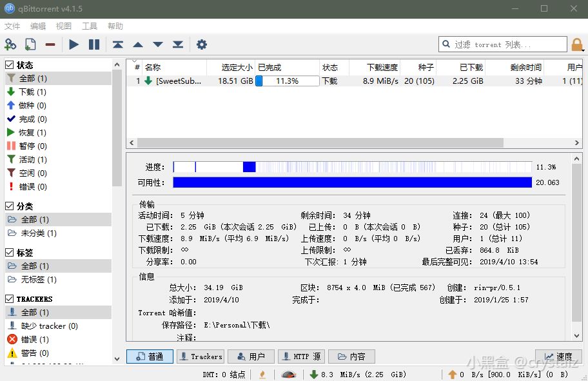This screenshot has width=588, height=381.
Task: Open the 工具 menu
Action: pyautogui.click(x=90, y=26)
